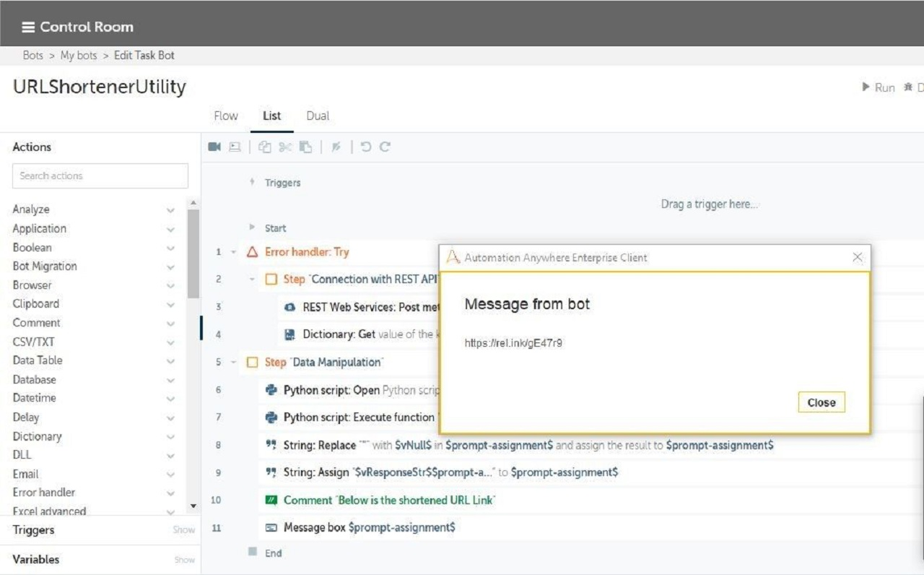Expand the CSV/TXT actions category
Image resolution: width=924 pixels, height=575 pixels.
tap(170, 342)
